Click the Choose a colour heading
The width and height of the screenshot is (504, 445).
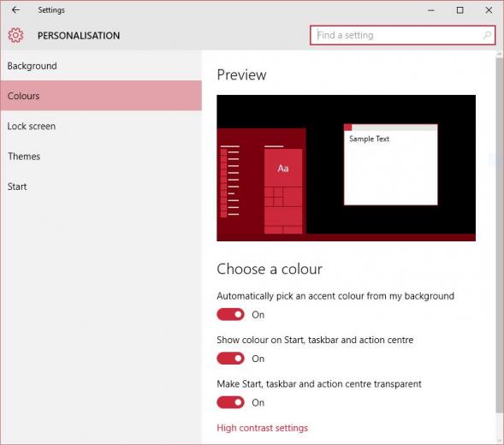[270, 269]
